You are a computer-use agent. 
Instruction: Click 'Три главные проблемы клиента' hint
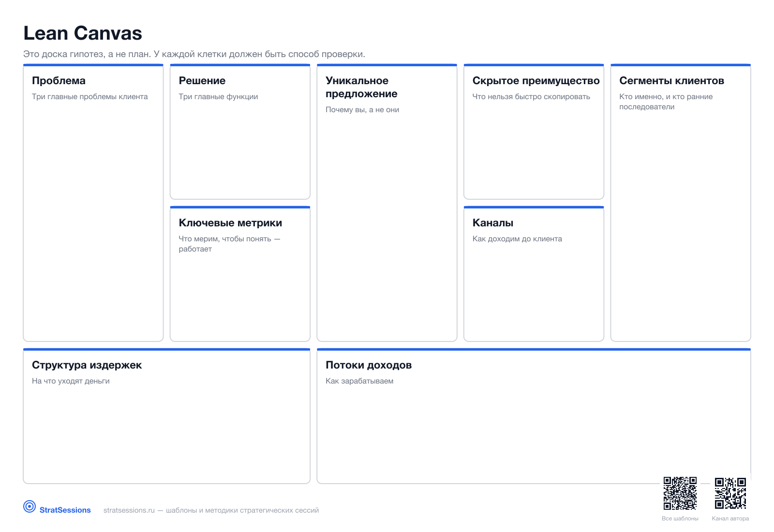tap(90, 97)
